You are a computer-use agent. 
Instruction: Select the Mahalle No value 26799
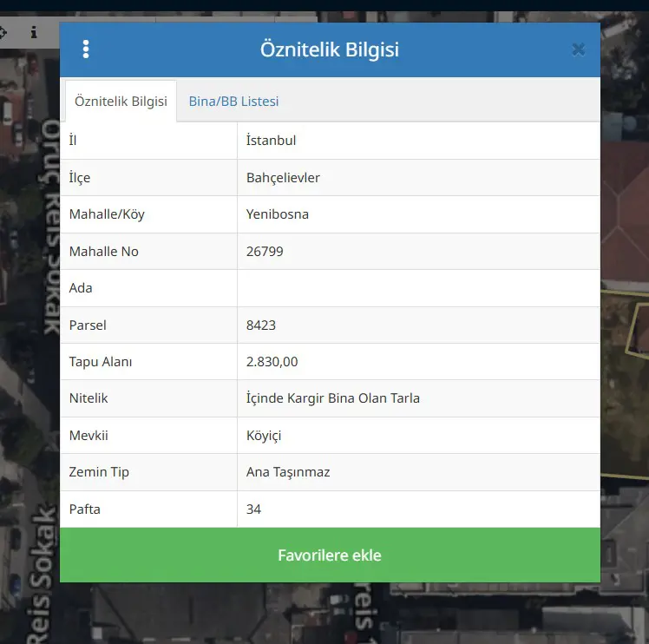[x=265, y=252]
